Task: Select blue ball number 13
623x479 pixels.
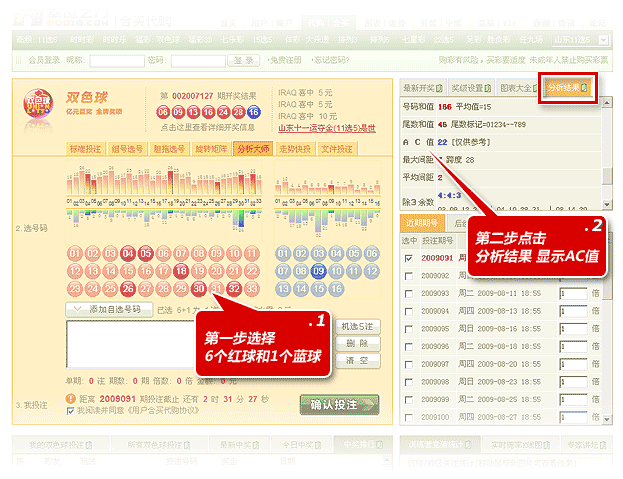Action: point(283,289)
